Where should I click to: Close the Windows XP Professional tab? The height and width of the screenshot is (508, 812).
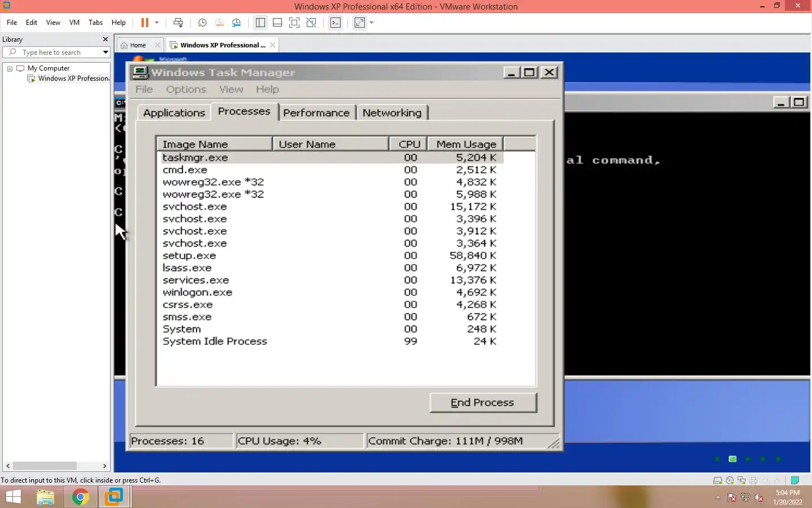(272, 45)
